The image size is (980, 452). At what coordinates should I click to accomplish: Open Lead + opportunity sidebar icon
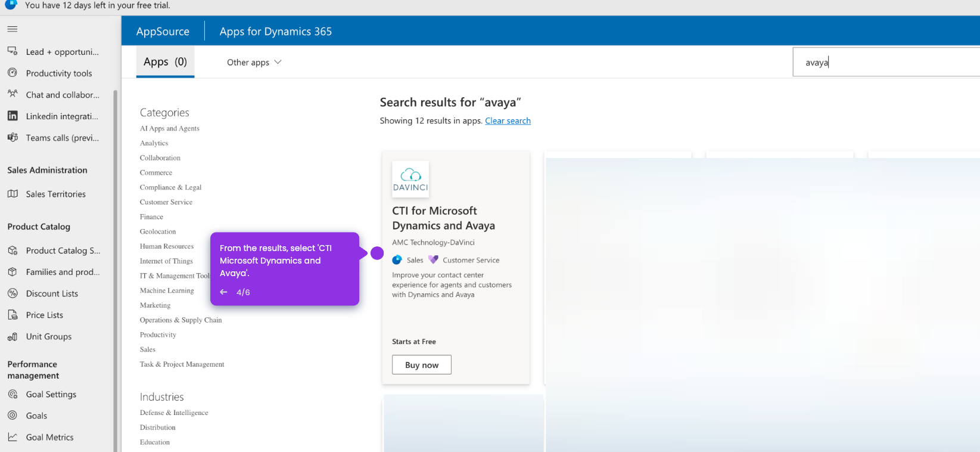coord(13,51)
